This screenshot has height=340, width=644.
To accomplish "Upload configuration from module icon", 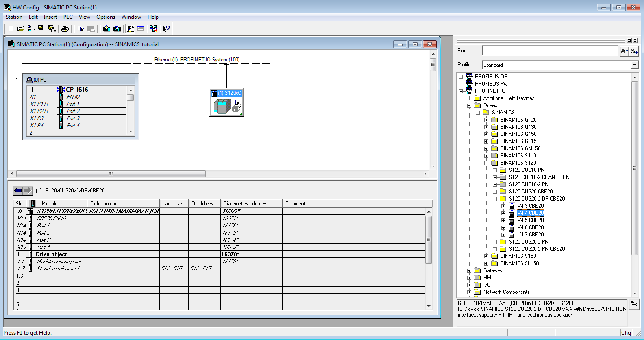I will (x=117, y=29).
